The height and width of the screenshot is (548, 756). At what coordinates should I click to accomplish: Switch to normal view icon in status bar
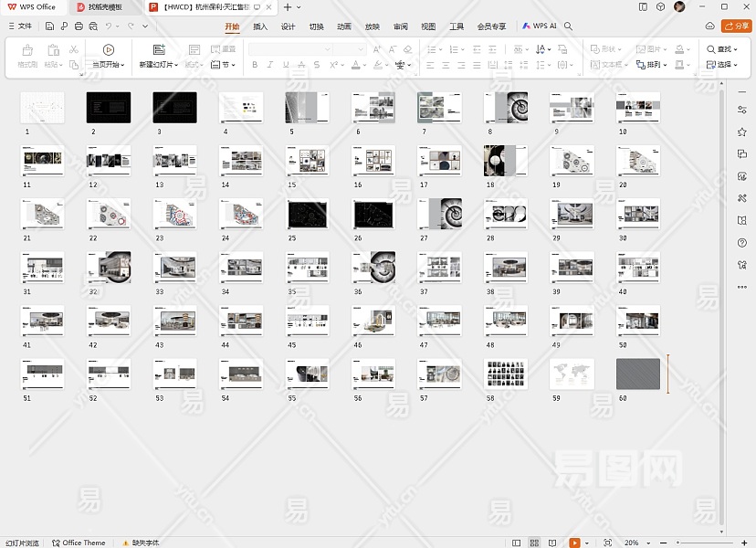tap(517, 543)
